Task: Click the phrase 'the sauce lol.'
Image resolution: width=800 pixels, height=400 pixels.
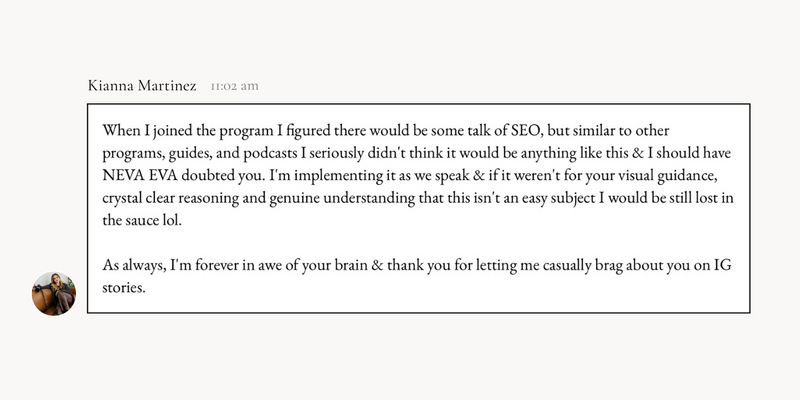Action: coord(142,221)
